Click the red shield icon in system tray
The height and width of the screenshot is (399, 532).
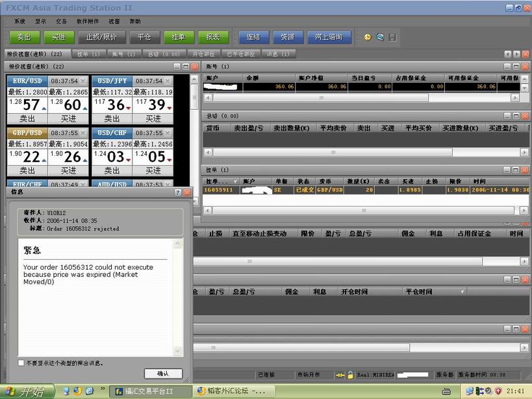498,391
